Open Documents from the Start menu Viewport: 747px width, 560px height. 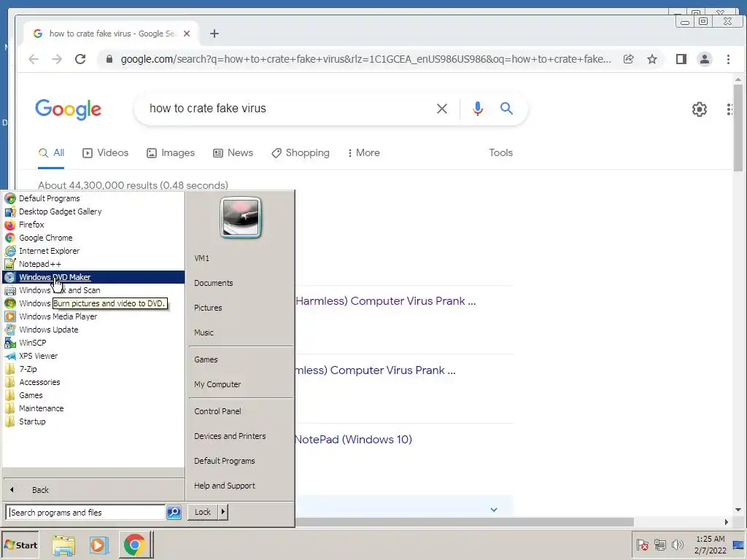tap(214, 283)
